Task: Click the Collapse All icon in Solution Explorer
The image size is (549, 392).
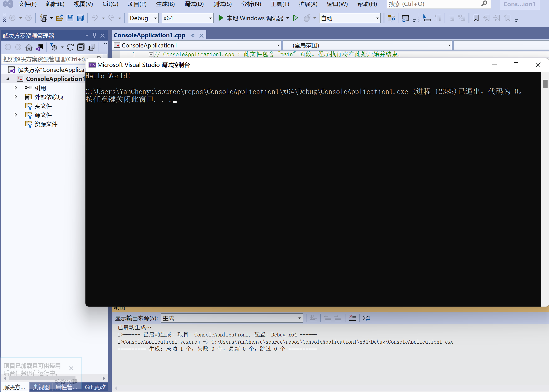Action: coord(81,47)
